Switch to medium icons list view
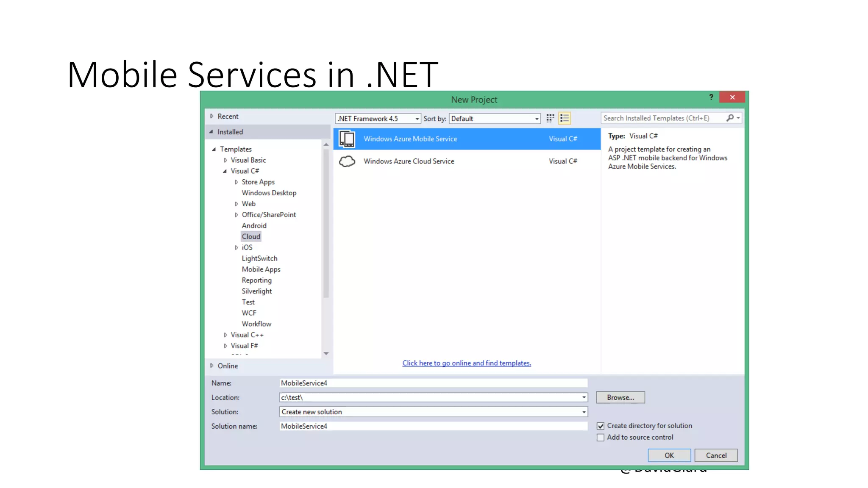The image size is (868, 488). [x=565, y=118]
